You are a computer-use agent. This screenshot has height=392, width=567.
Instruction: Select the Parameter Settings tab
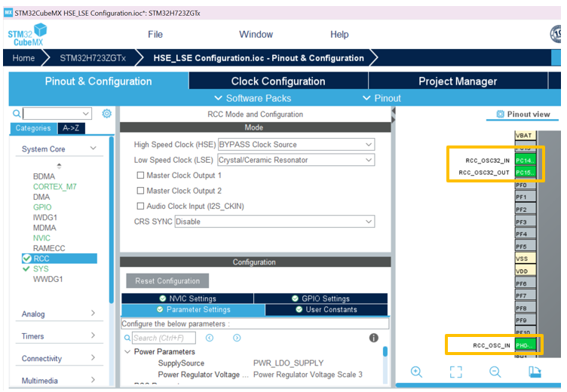(x=193, y=310)
